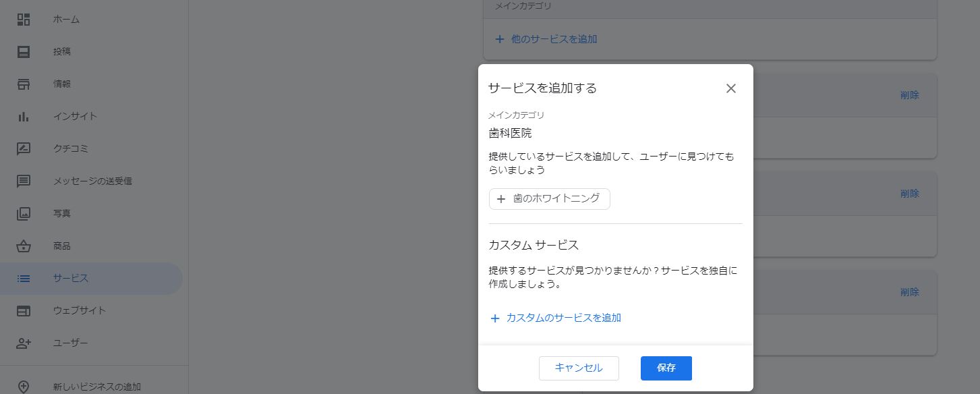Click the Reviews (クチコミ) icon
Viewport: 980px width, 394px height.
pos(24,148)
